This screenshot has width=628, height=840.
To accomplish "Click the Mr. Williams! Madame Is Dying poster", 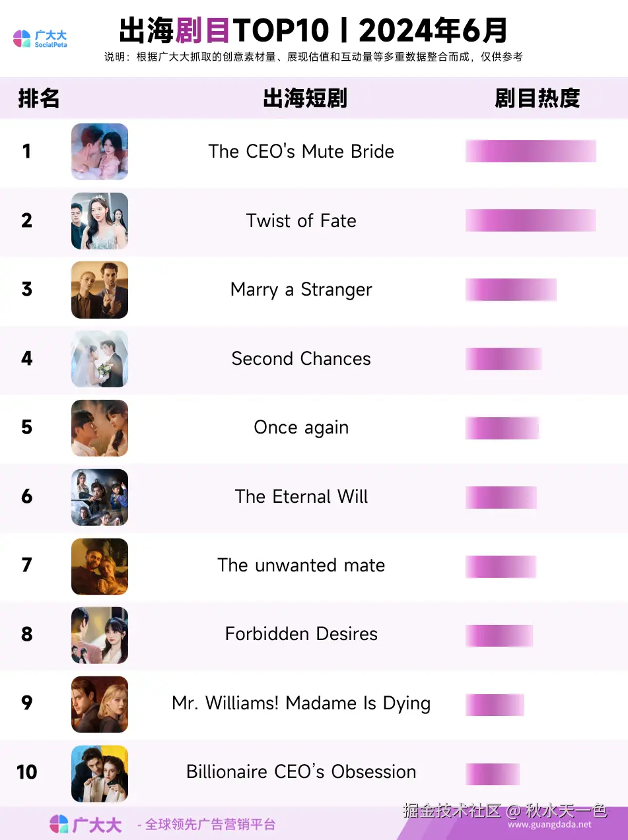I will [100, 703].
